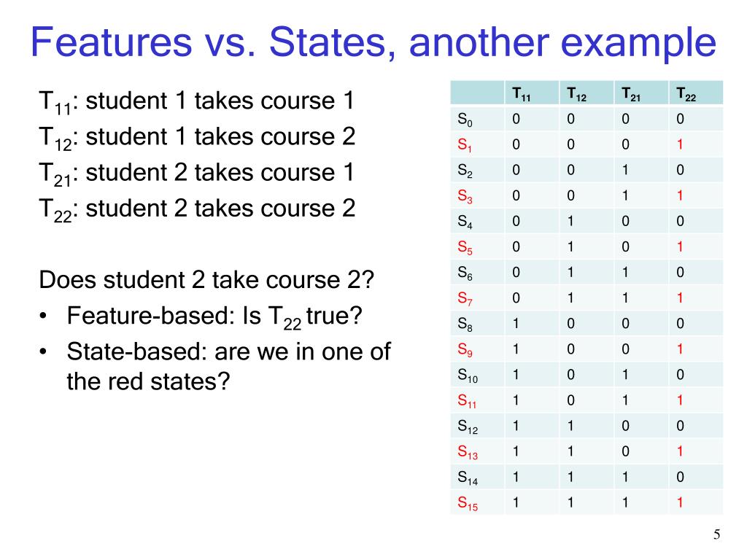Select the T21 column header
This screenshot has height=560, width=747.
631,93
